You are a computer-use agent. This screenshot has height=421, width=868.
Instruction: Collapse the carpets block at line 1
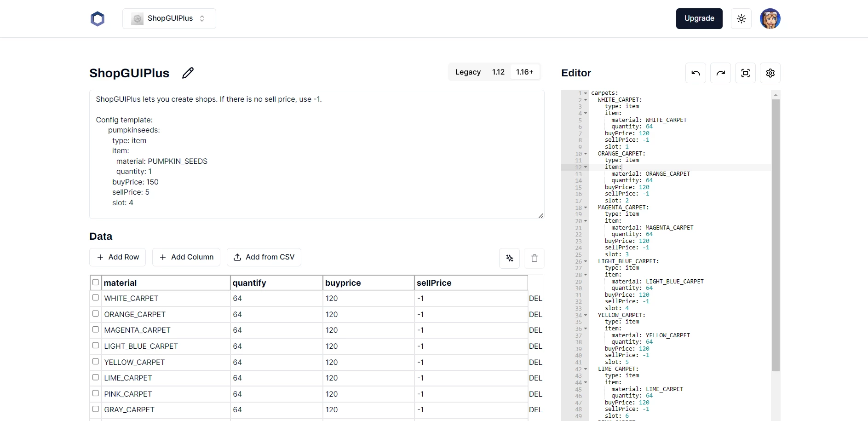[585, 93]
